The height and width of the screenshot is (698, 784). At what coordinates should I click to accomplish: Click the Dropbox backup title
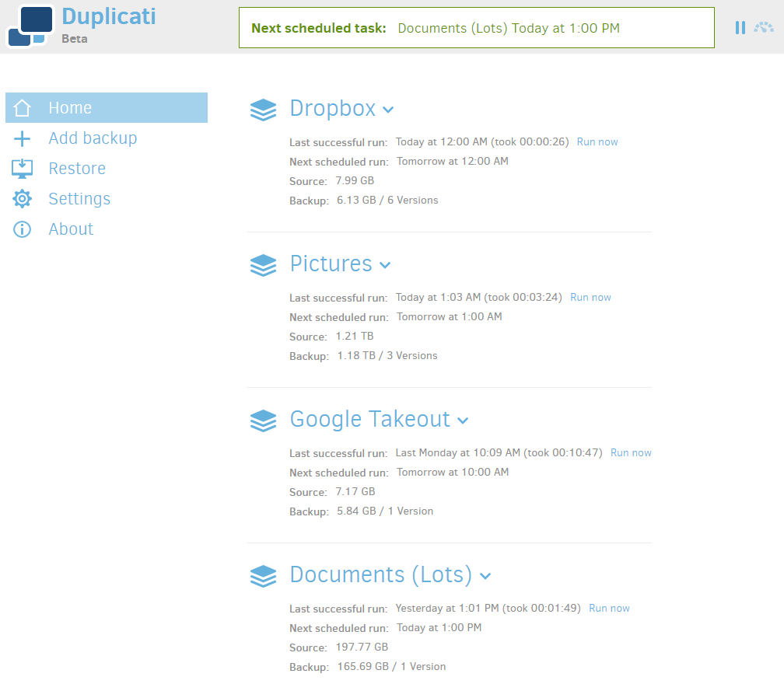point(333,108)
